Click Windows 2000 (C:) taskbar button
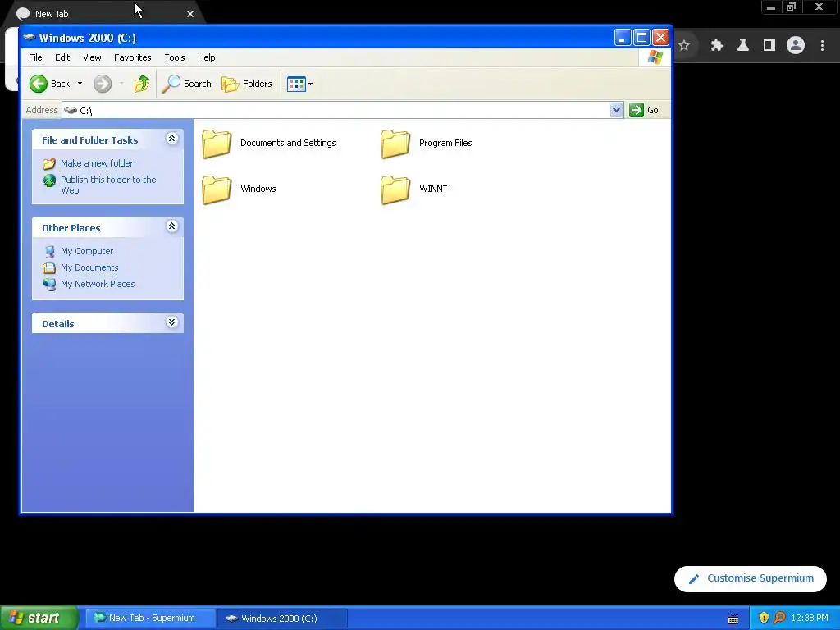The height and width of the screenshot is (630, 840). click(x=282, y=619)
